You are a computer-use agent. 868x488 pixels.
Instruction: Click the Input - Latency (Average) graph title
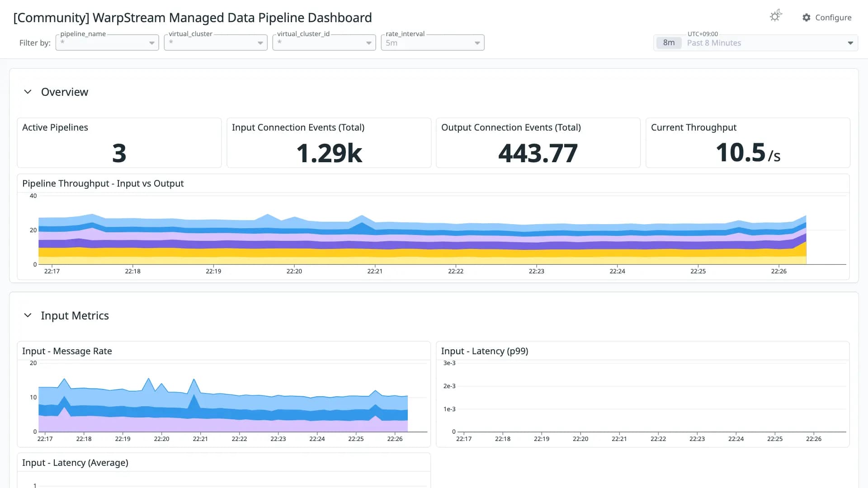[75, 463]
